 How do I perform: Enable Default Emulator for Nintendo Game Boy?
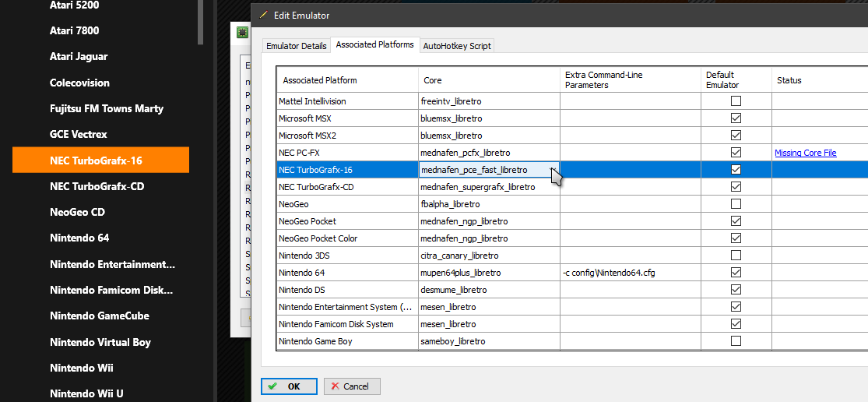(736, 341)
